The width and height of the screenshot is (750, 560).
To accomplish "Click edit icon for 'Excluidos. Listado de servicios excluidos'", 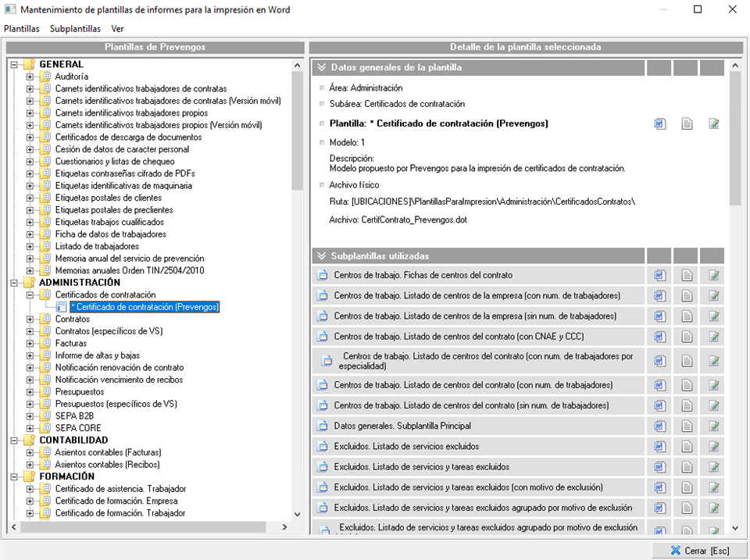I will [x=713, y=447].
